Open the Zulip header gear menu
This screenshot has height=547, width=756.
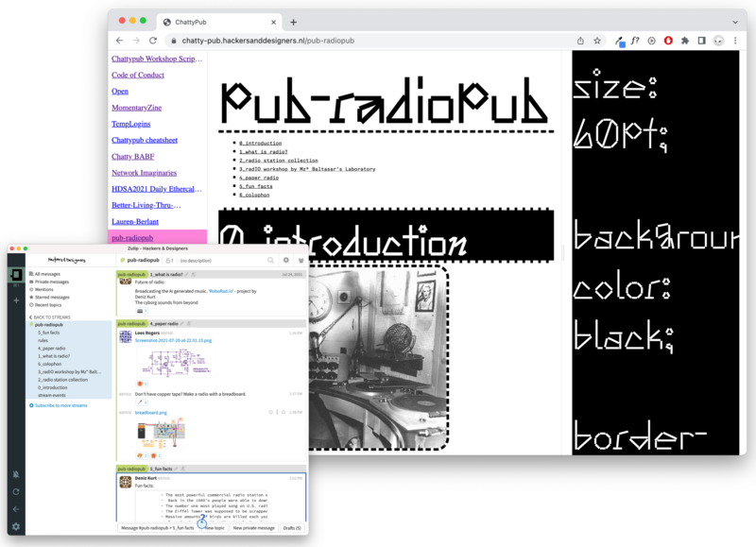tap(286, 260)
